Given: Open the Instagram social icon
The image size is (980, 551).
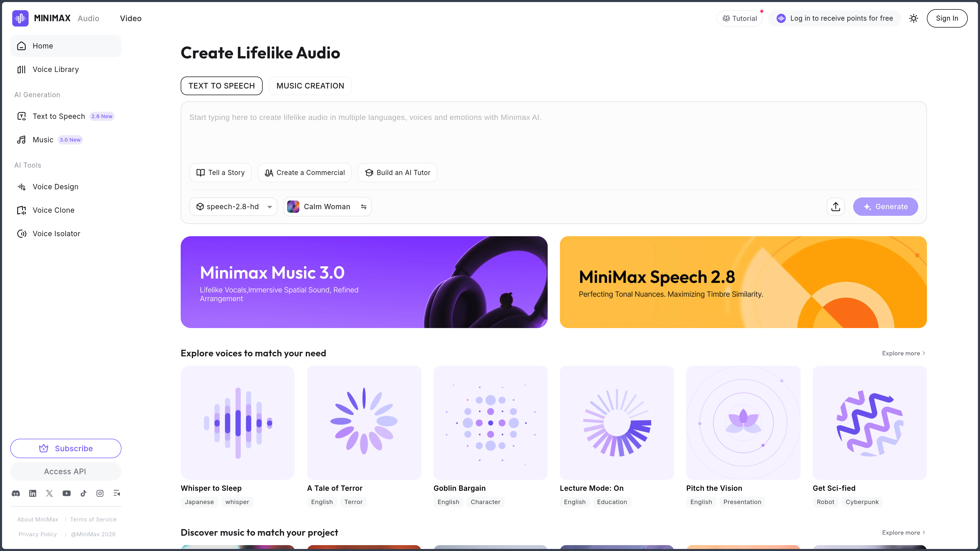Looking at the screenshot, I should [100, 493].
